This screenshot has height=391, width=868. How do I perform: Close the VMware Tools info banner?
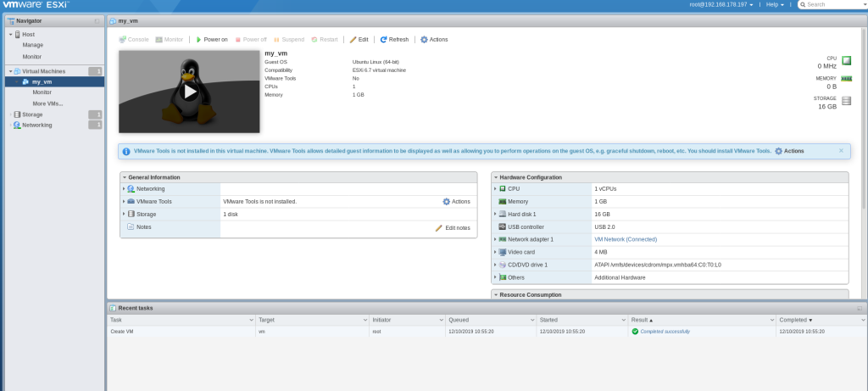[x=842, y=151]
